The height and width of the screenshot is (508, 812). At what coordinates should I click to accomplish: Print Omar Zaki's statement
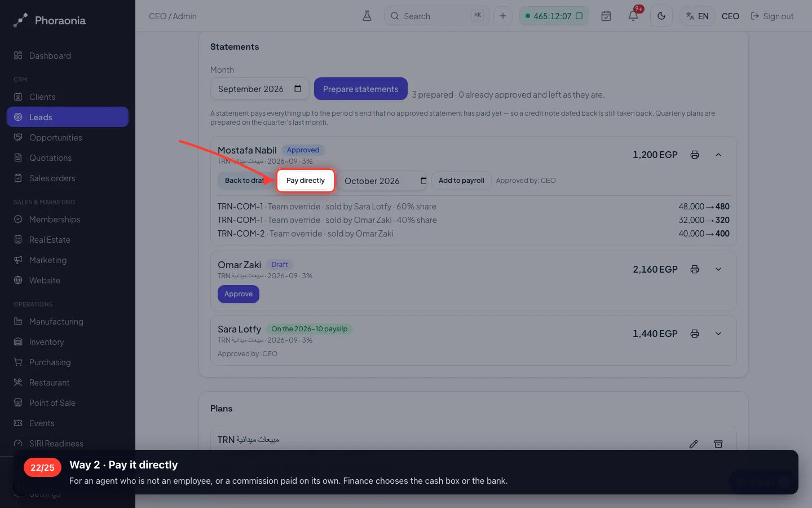click(x=695, y=269)
